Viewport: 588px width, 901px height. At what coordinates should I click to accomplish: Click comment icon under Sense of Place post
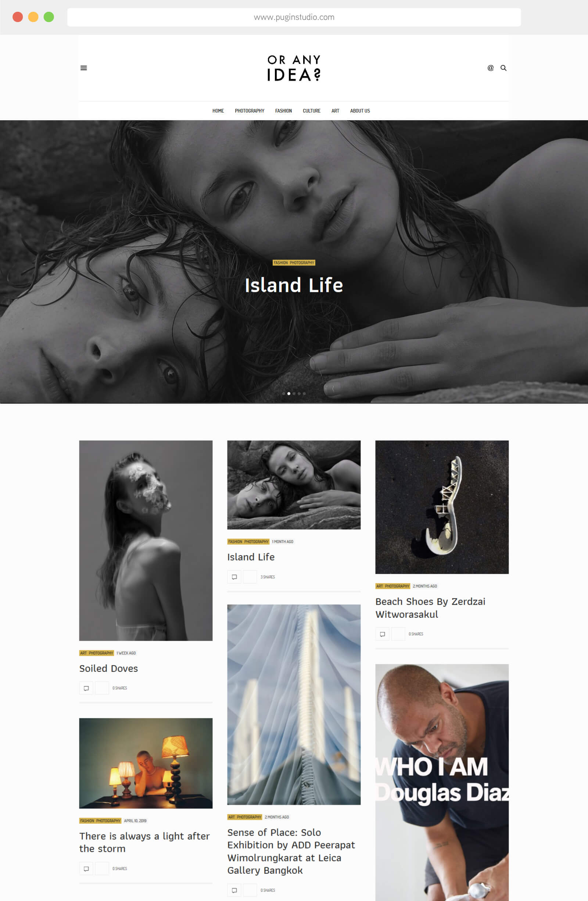(x=234, y=890)
